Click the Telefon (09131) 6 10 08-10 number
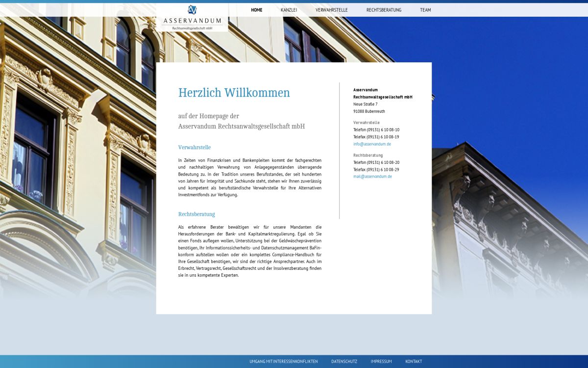The width and height of the screenshot is (588, 368). (x=375, y=130)
